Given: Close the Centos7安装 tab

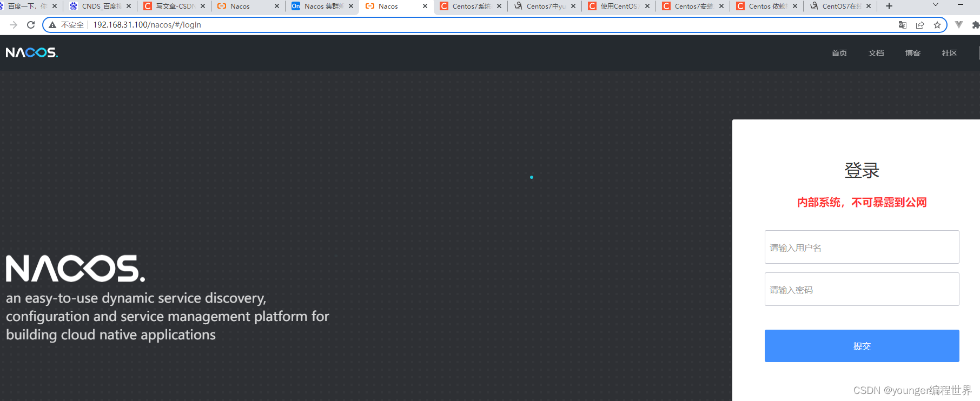Looking at the screenshot, I should pyautogui.click(x=721, y=6).
